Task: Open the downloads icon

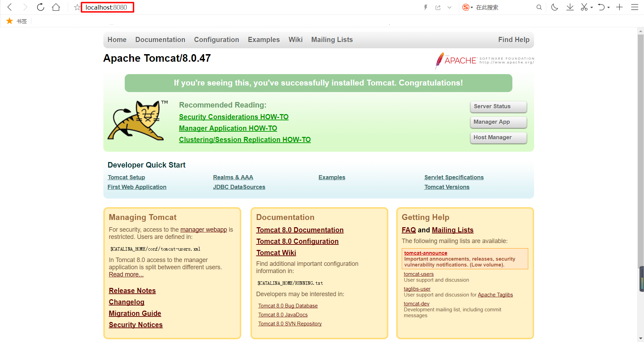Action: (570, 7)
